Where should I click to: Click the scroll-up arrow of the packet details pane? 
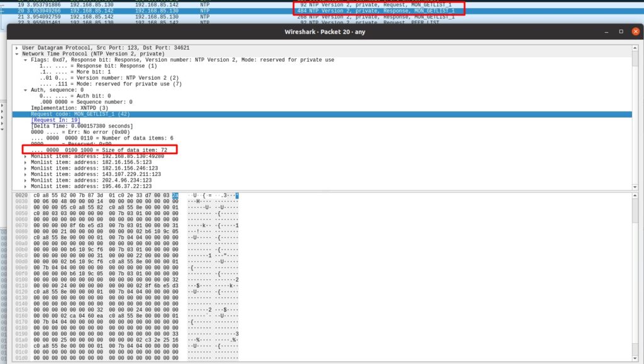[x=635, y=48]
